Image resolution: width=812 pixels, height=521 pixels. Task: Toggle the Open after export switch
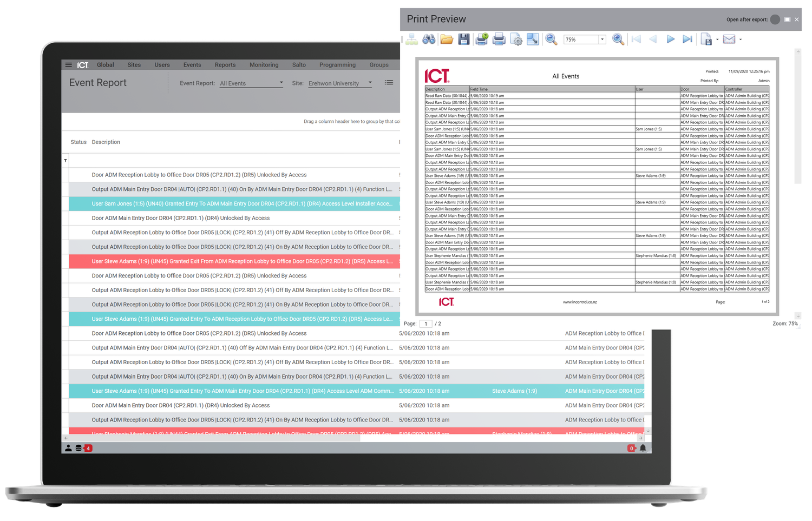pos(775,19)
